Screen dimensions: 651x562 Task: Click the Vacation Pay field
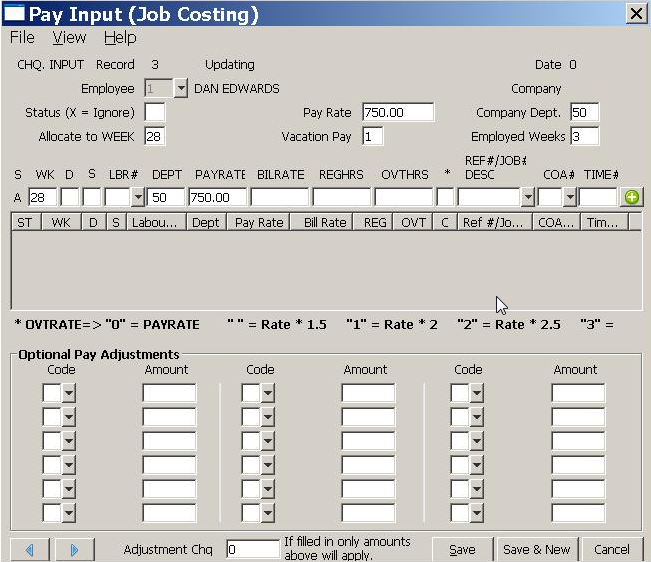coord(372,137)
